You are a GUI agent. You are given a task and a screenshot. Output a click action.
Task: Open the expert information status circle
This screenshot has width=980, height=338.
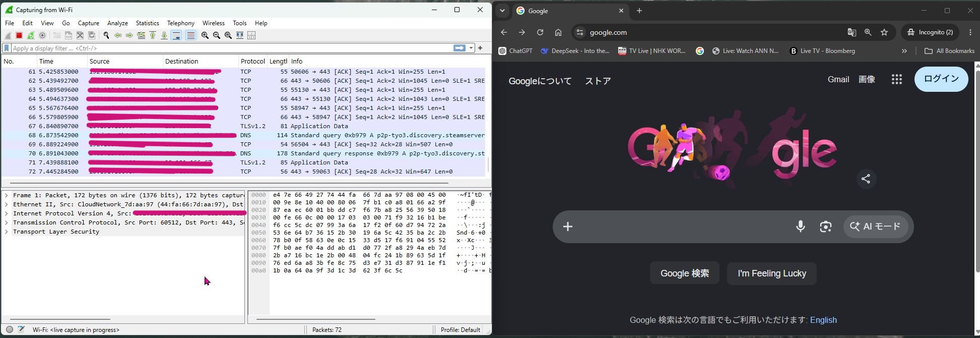[x=10, y=329]
